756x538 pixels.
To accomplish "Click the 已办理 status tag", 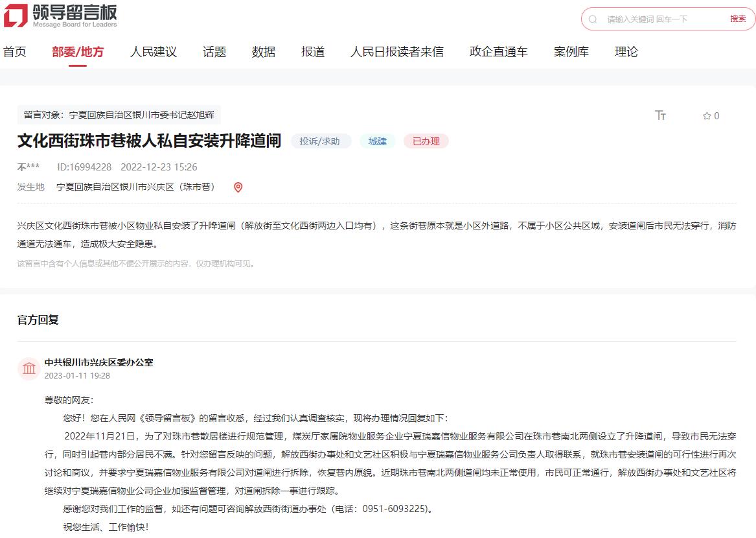I will [x=426, y=141].
